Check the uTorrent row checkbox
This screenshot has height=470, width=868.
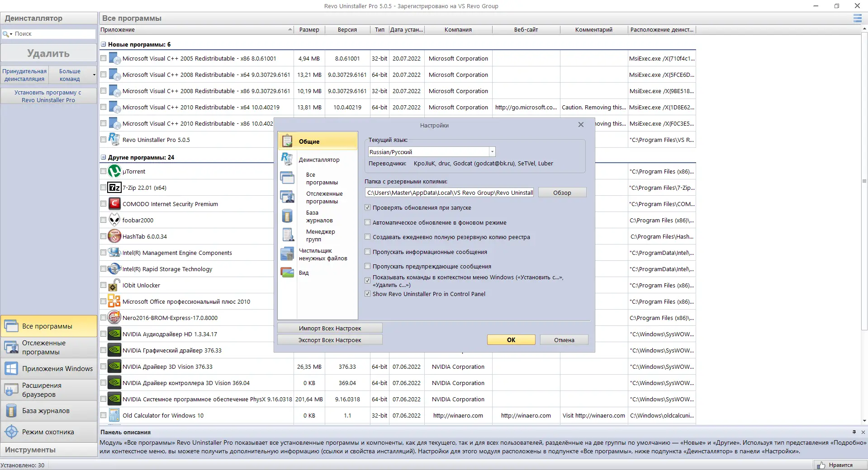click(104, 171)
